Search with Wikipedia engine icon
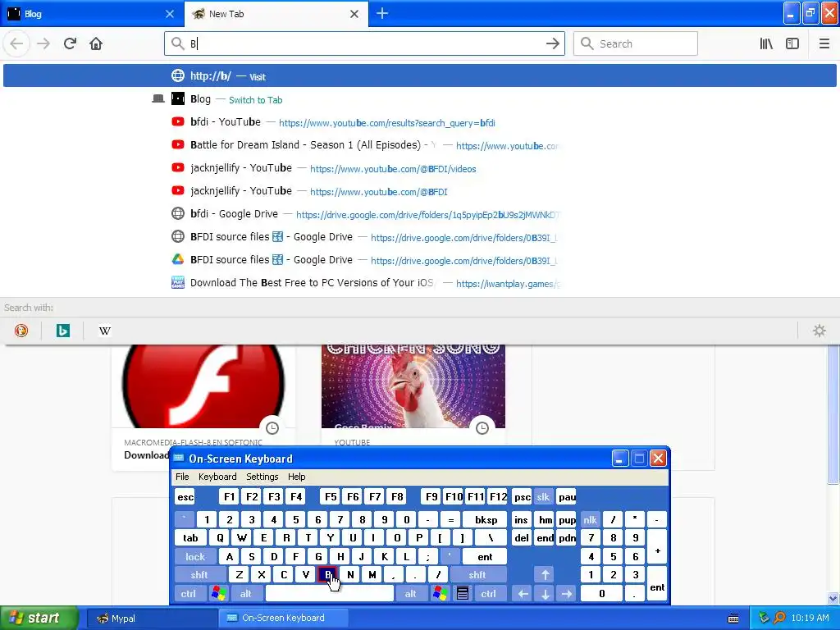Image resolution: width=840 pixels, height=630 pixels. tap(104, 331)
